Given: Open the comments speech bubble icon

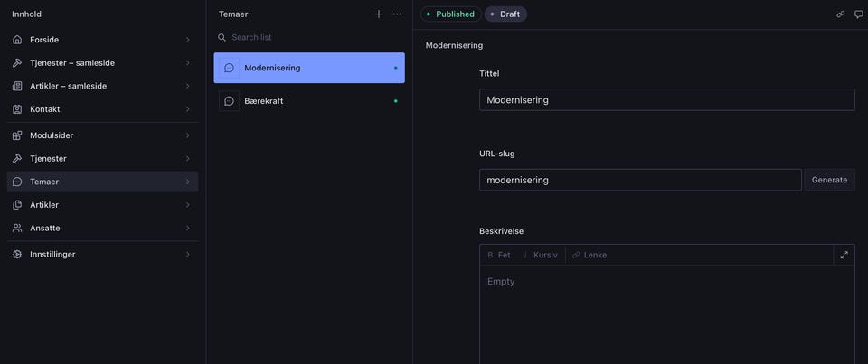Looking at the screenshot, I should (x=859, y=14).
